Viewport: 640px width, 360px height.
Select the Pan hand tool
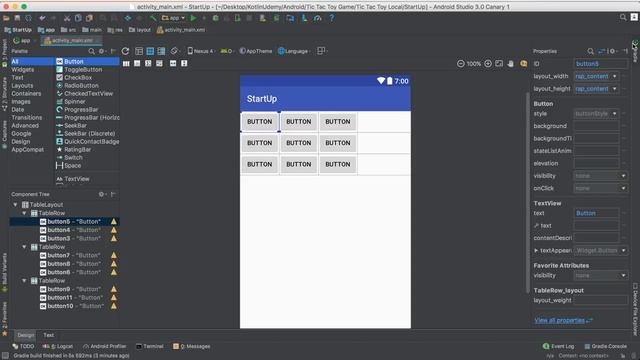coord(510,64)
